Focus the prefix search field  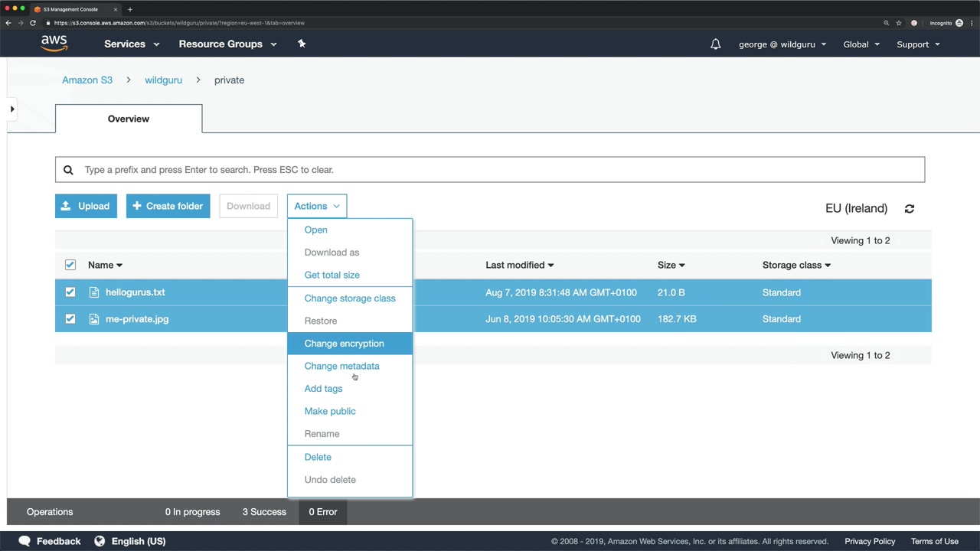pos(490,170)
